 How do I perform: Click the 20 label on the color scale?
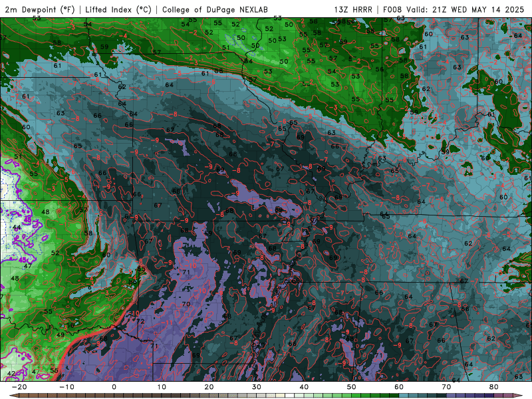click(209, 387)
